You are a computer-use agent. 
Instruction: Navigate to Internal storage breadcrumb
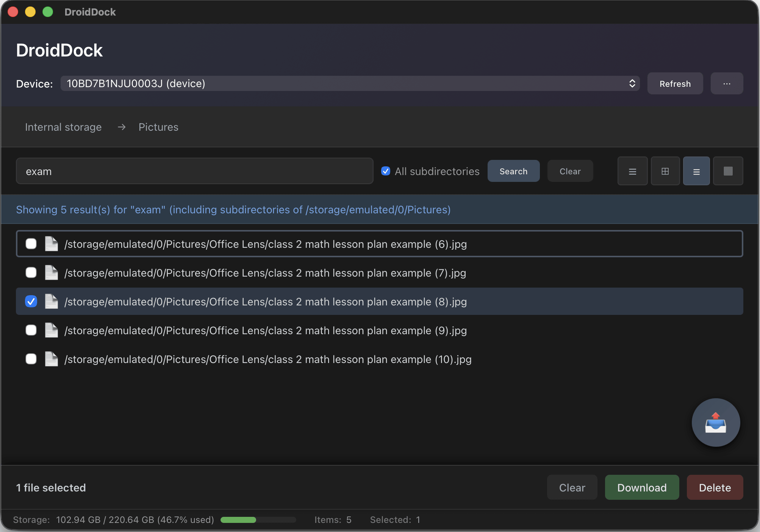[x=63, y=127]
